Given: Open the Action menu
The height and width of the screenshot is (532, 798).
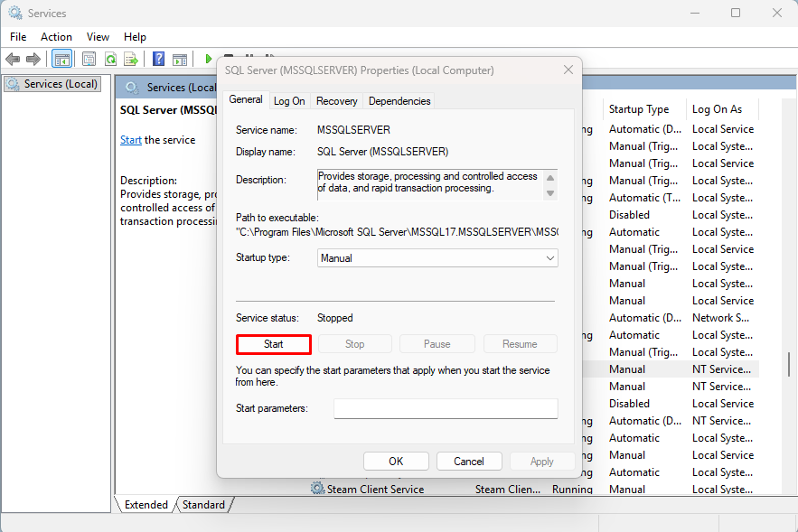Looking at the screenshot, I should point(56,37).
